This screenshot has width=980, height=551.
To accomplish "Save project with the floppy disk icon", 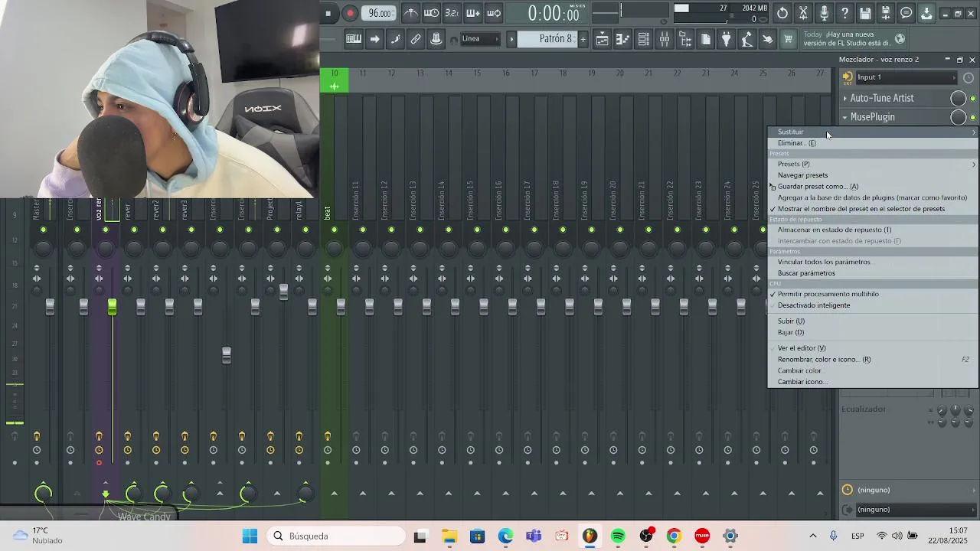I will [x=865, y=13].
